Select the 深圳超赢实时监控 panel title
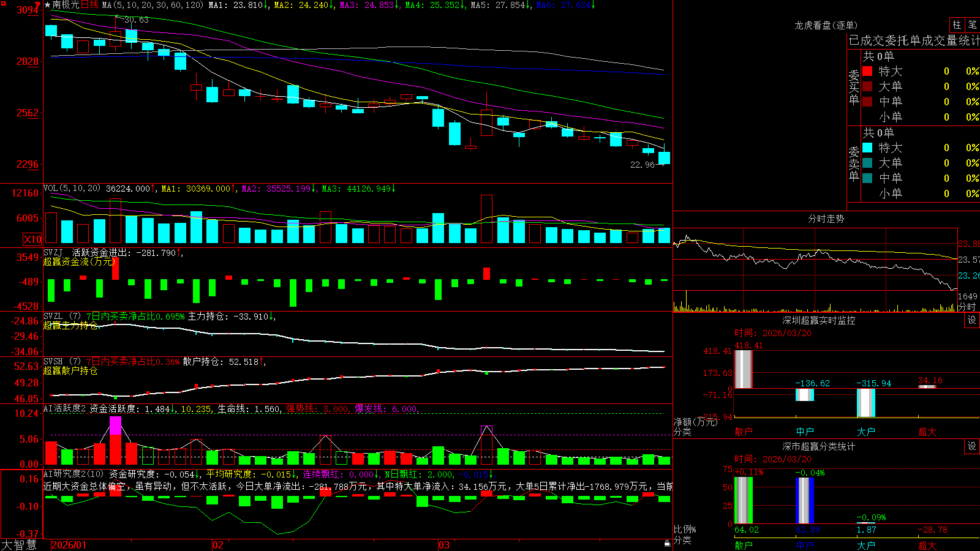Screen dimensions: 980x551 tap(818, 320)
